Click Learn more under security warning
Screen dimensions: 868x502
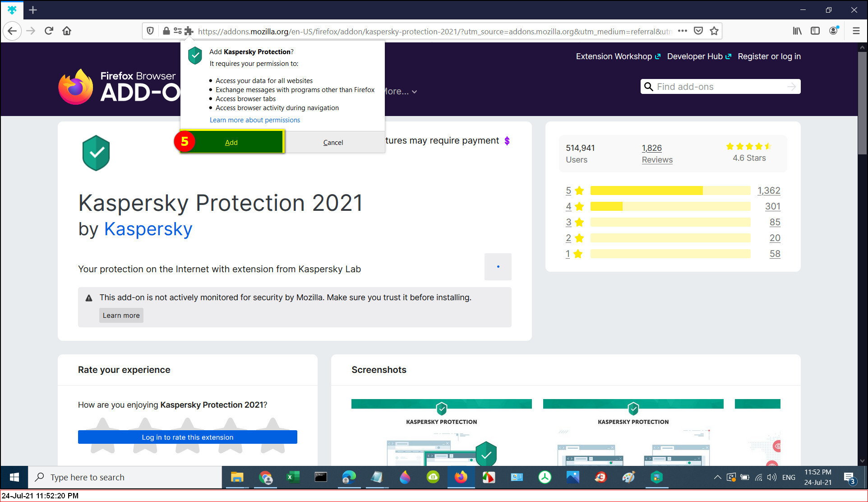(121, 315)
